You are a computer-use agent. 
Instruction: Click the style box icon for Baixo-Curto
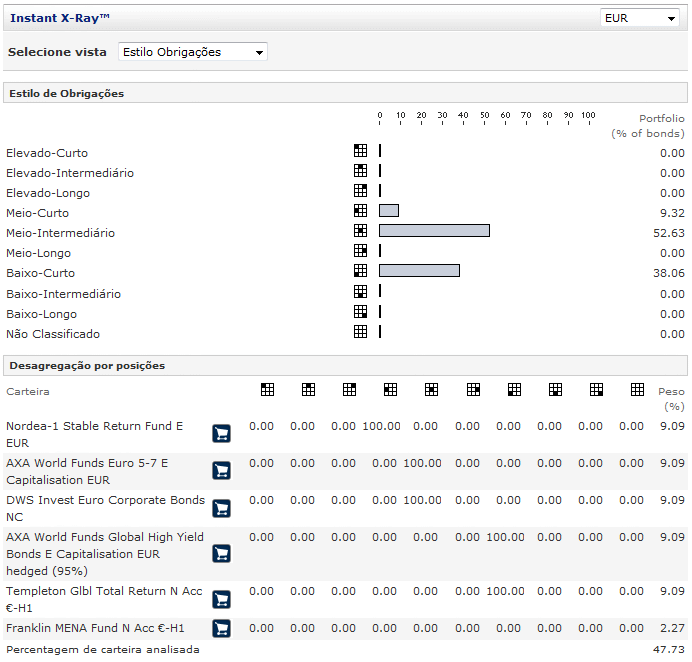360,271
